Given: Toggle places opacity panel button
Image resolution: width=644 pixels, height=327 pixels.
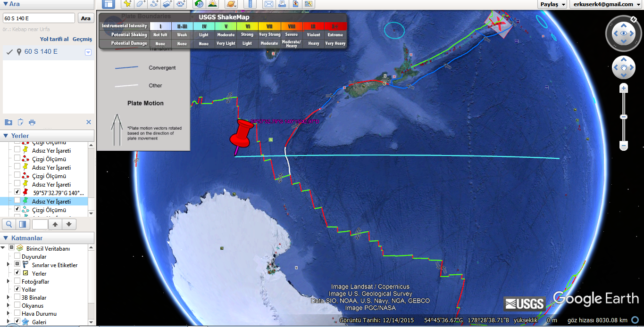Looking at the screenshot, I should coord(22,224).
